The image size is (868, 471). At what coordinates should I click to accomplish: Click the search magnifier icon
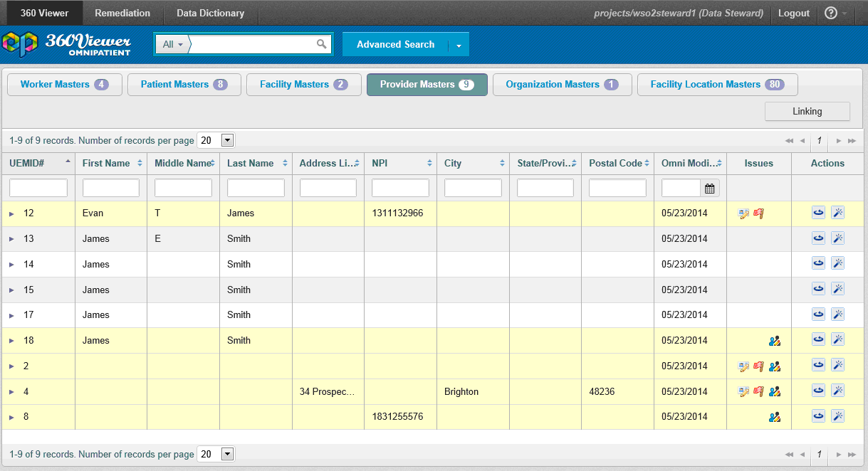coord(322,44)
